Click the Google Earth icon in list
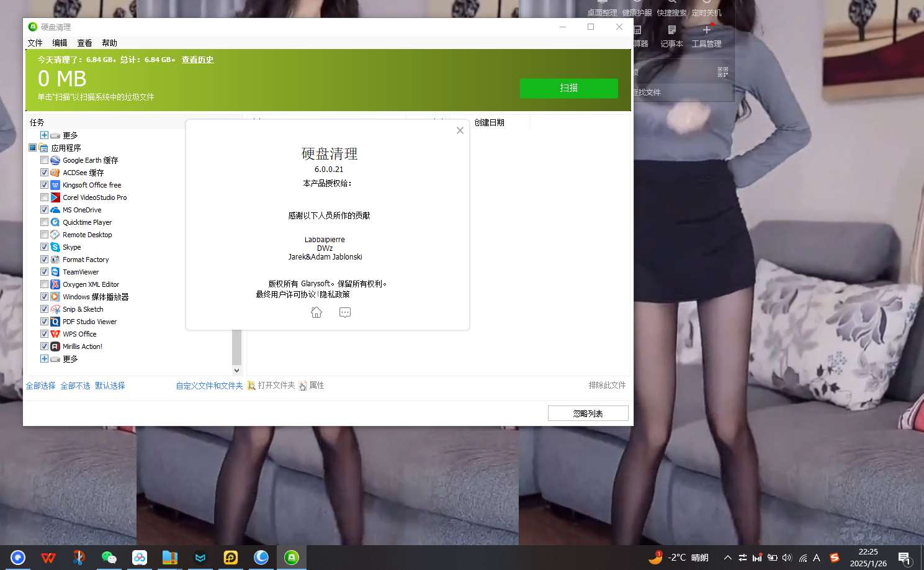This screenshot has height=570, width=924. coord(55,160)
